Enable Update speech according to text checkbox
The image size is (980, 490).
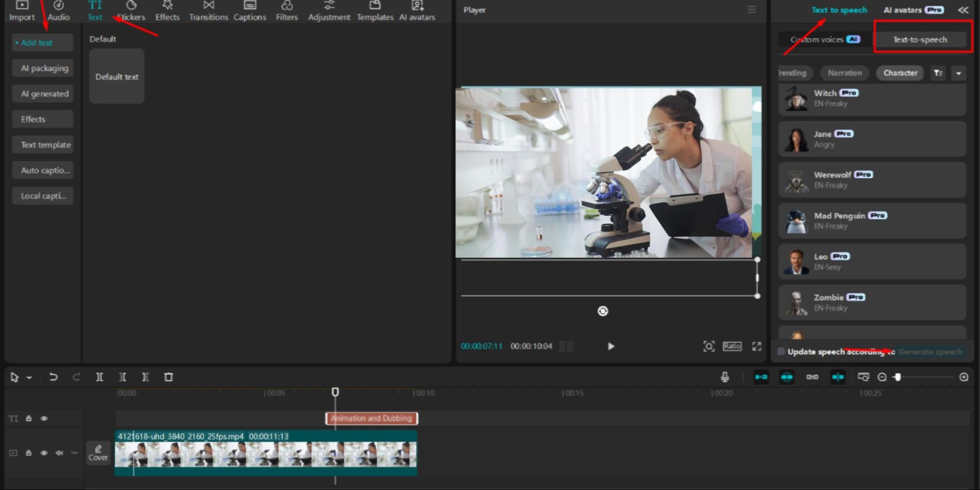click(781, 351)
